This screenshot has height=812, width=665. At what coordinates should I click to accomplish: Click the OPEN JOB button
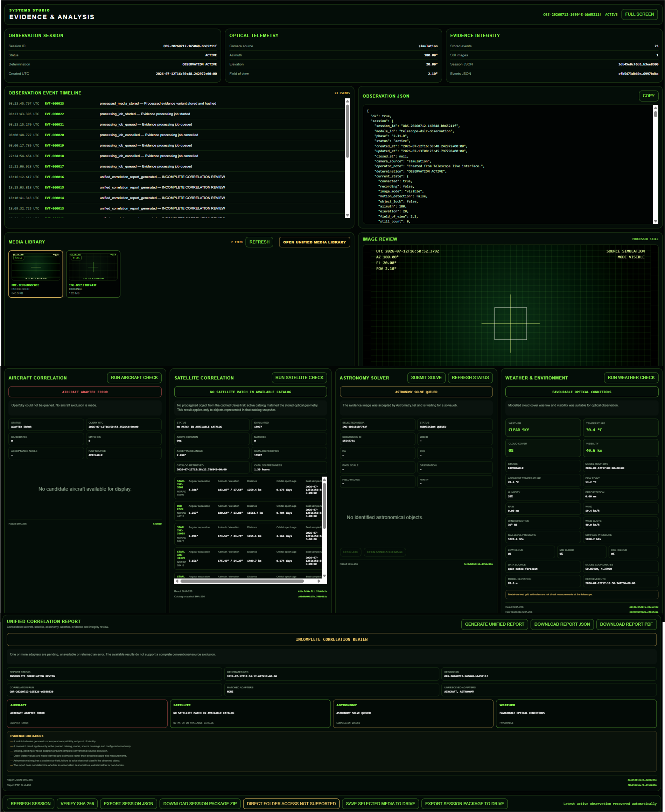tap(350, 552)
